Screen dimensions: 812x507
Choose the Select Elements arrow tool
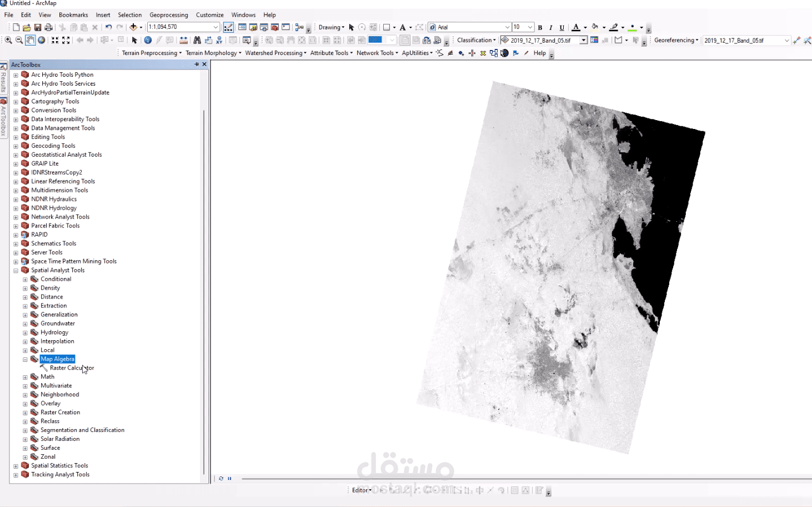[134, 40]
